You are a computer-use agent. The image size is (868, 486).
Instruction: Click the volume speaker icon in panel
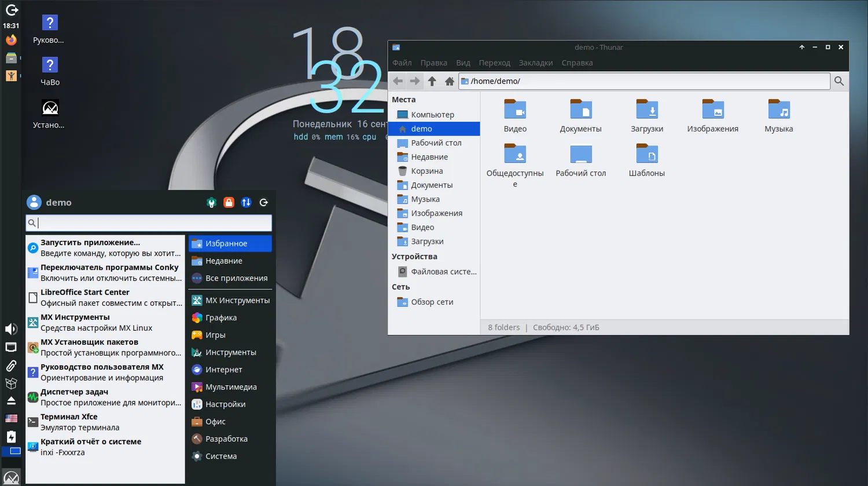[11, 329]
